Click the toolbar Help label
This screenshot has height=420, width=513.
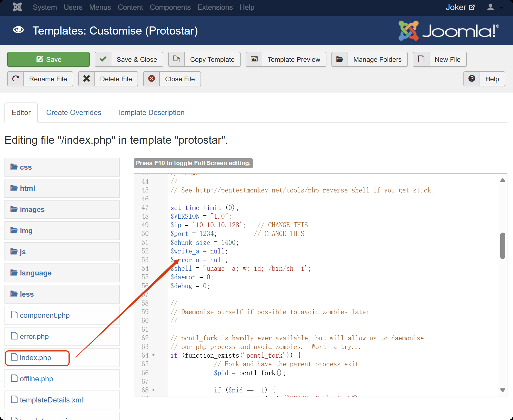tap(492, 79)
